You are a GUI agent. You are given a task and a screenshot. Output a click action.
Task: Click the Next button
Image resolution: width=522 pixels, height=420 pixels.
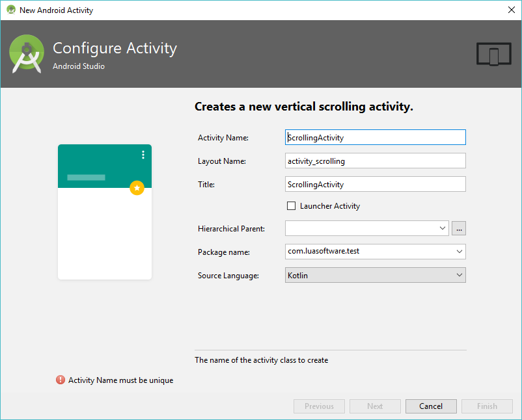(375, 406)
